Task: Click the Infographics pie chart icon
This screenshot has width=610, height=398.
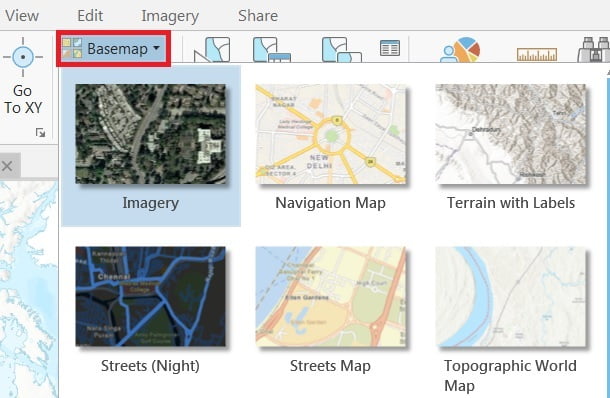Action: point(460,49)
